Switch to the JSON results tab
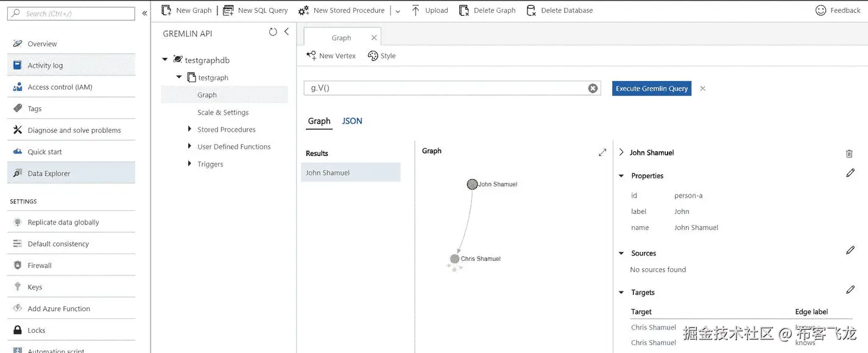 (352, 121)
